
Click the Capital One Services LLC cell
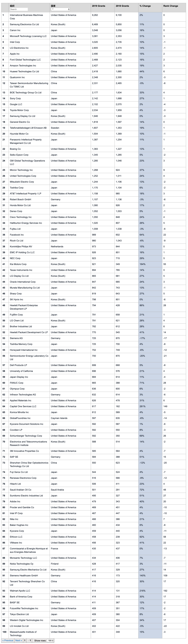(x=23, y=407)
